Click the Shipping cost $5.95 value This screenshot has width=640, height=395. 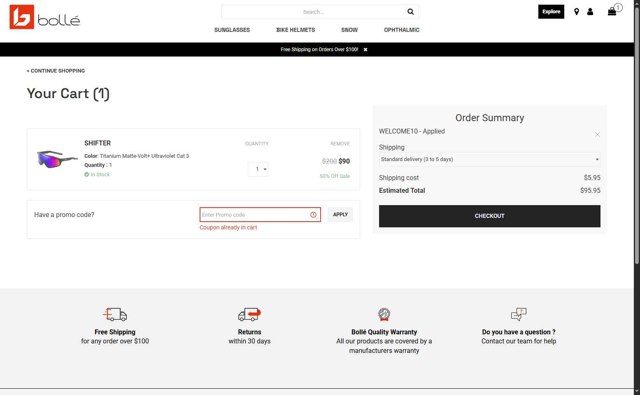pyautogui.click(x=592, y=178)
